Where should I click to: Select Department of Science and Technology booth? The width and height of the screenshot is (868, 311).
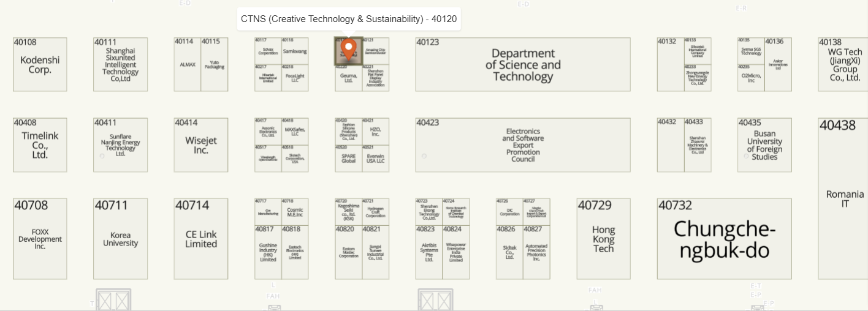click(x=523, y=64)
